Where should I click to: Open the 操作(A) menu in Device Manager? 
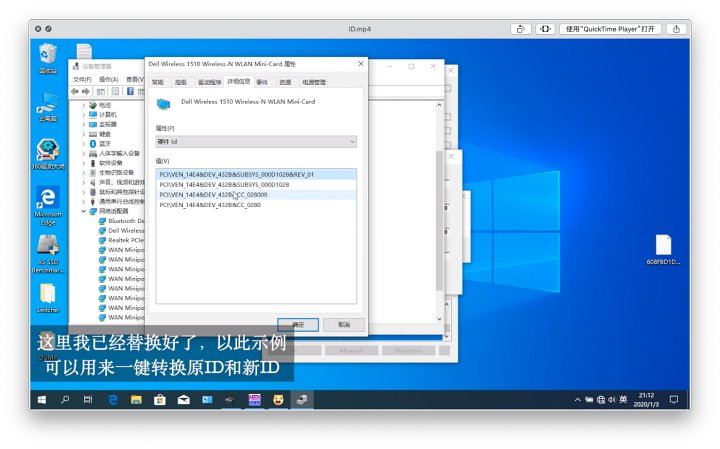pyautogui.click(x=108, y=79)
